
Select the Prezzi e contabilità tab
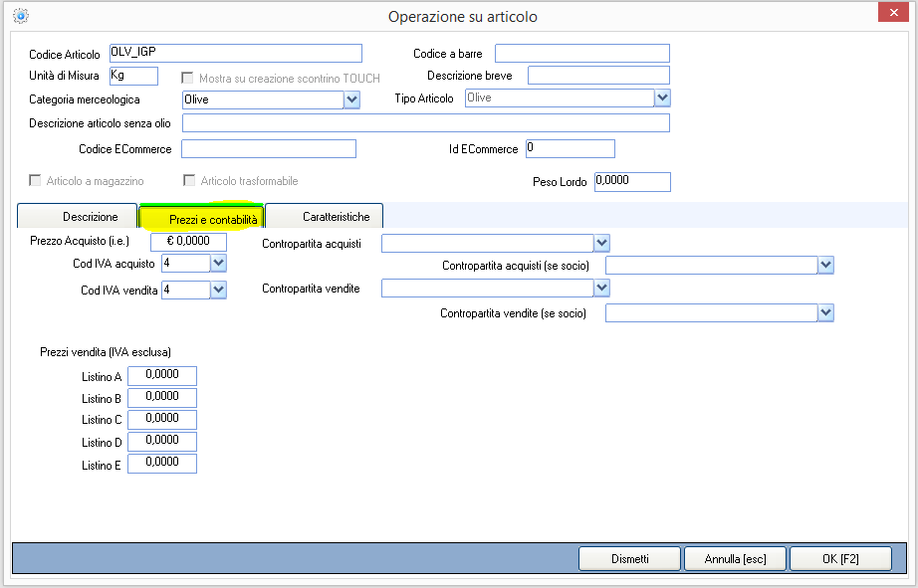[202, 217]
